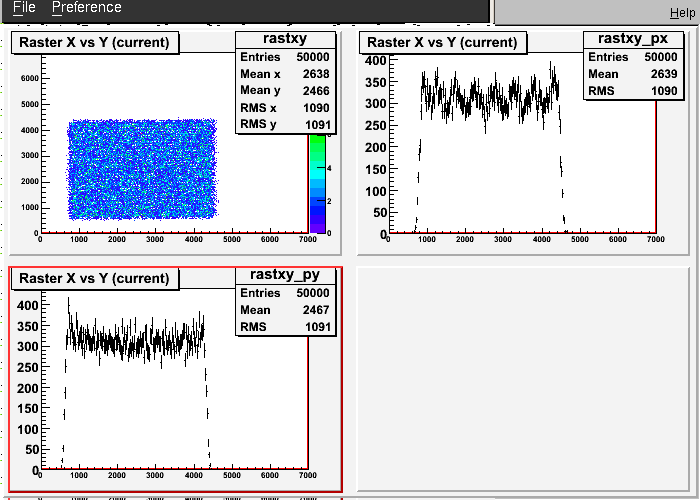The height and width of the screenshot is (500, 700).
Task: Click x-axis label 7000 on rastxy plot
Action: (308, 239)
